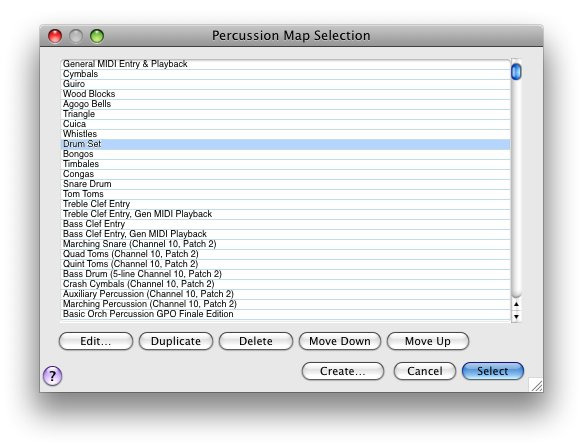Click the Move Down button

point(340,341)
